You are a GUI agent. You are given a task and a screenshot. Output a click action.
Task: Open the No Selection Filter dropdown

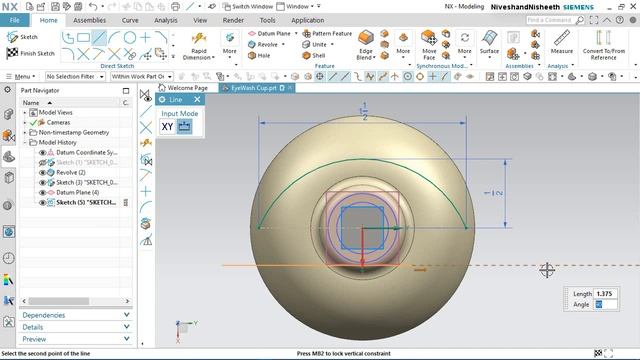75,76
